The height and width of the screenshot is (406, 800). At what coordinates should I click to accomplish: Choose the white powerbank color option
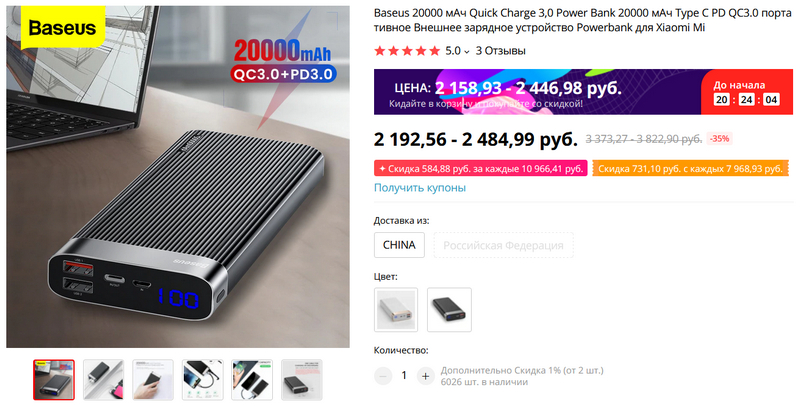[396, 310]
